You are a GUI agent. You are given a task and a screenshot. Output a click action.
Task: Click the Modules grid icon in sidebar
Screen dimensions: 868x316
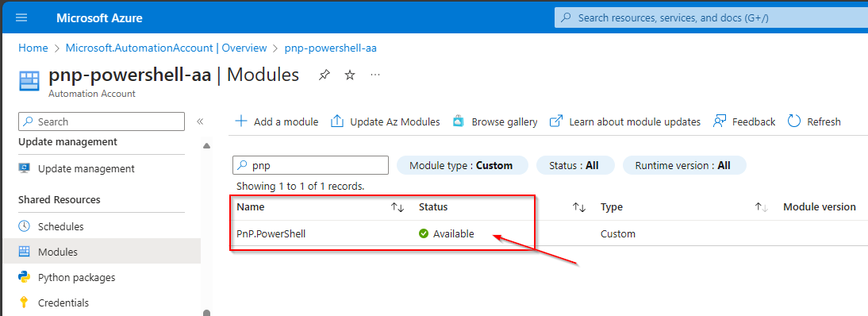pyautogui.click(x=24, y=252)
